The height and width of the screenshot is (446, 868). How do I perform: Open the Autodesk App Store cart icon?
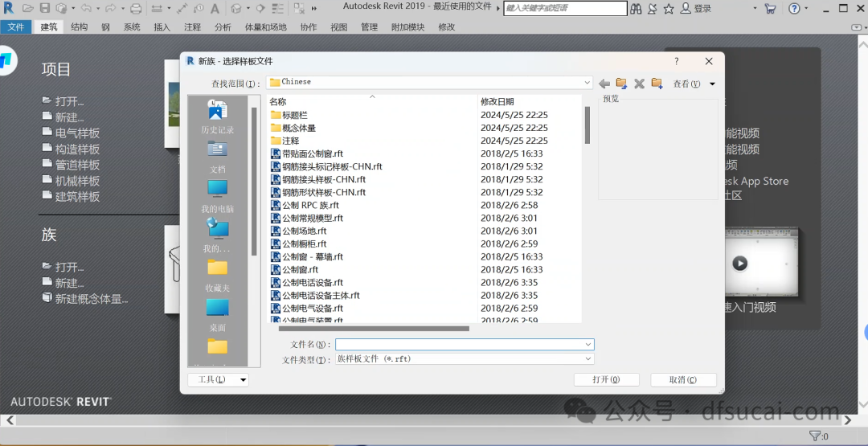770,8
